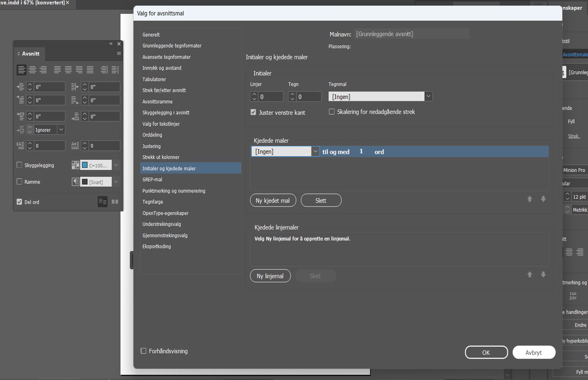The height and width of the screenshot is (380, 588).
Task: Click the Linjer input field
Action: pyautogui.click(x=271, y=97)
